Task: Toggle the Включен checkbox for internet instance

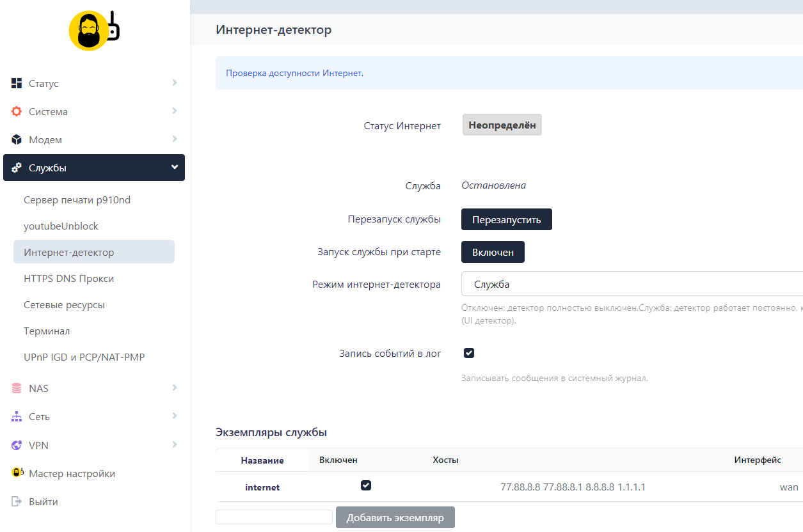Action: tap(366, 485)
